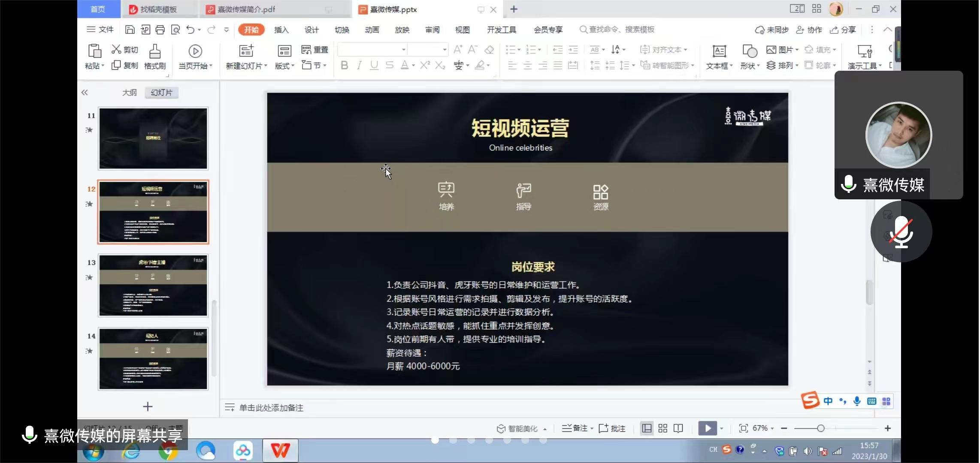Open the 插入 ribbon tab
Screen dimensions: 980x463
click(281, 30)
